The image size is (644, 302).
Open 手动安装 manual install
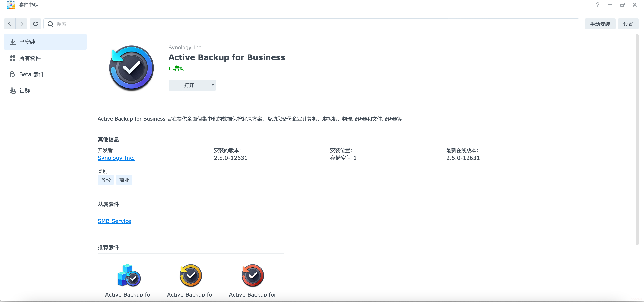tap(600, 24)
